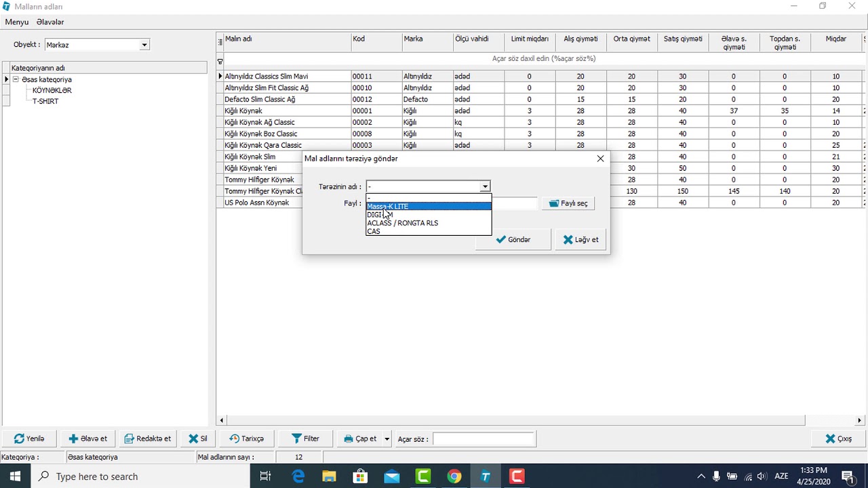The height and width of the screenshot is (488, 868).
Task: Click code cell 00001
Action: (x=376, y=110)
